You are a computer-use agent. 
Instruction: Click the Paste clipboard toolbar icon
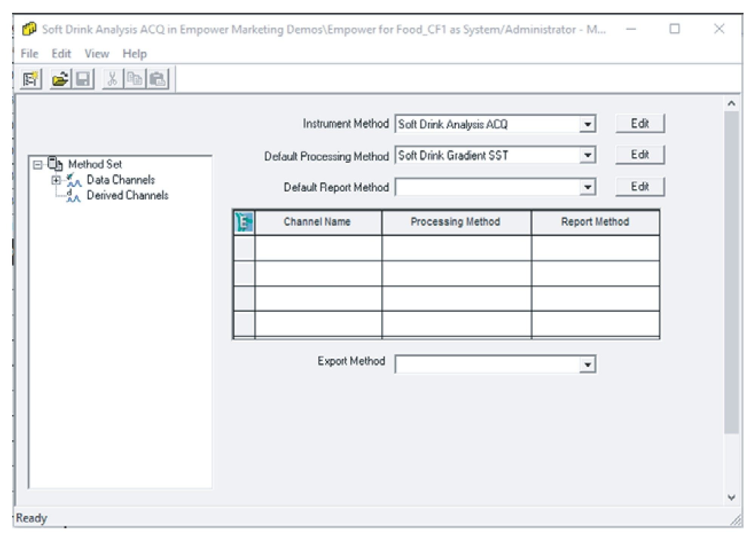point(157,79)
